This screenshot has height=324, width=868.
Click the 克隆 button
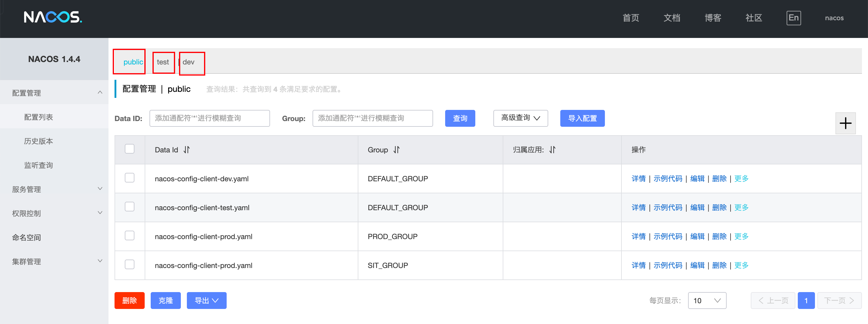point(165,301)
